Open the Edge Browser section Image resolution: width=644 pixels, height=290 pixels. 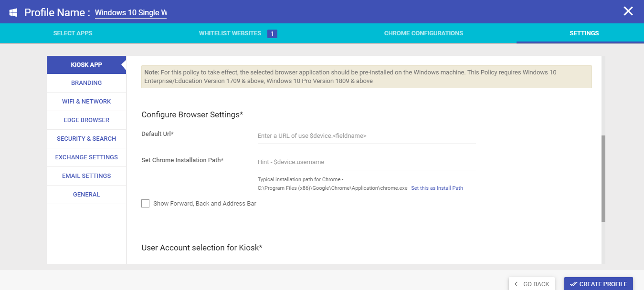(x=86, y=120)
